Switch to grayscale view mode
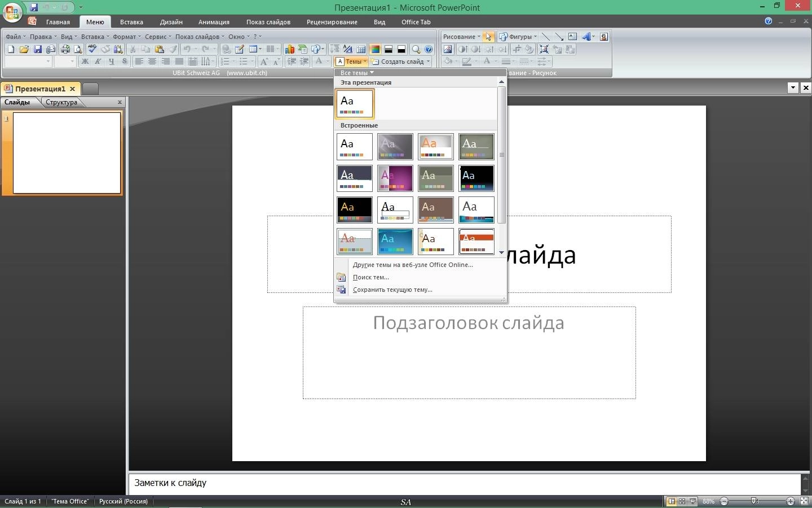This screenshot has width=812, height=508. (388, 49)
